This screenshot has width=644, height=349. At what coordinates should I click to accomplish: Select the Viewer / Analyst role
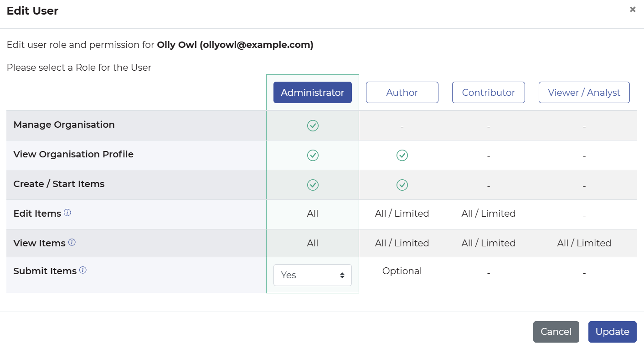tap(584, 92)
